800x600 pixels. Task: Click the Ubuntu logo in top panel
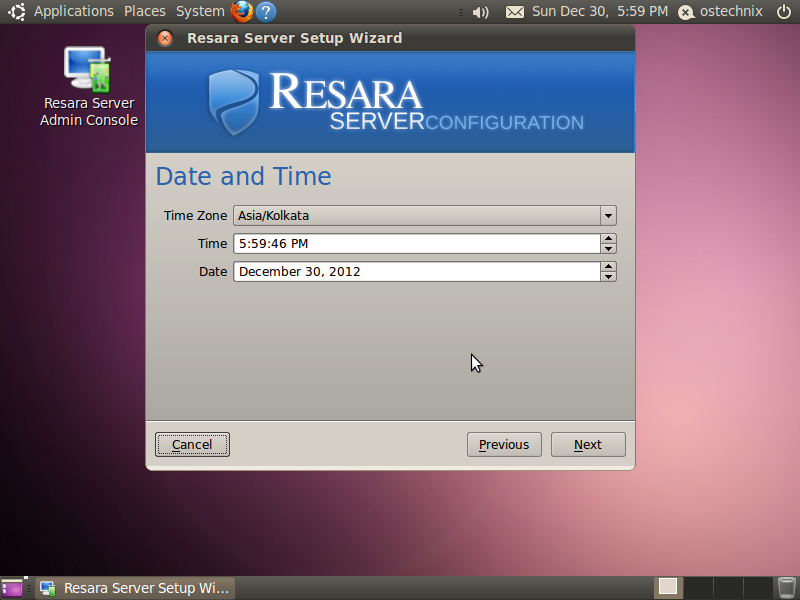coord(17,12)
